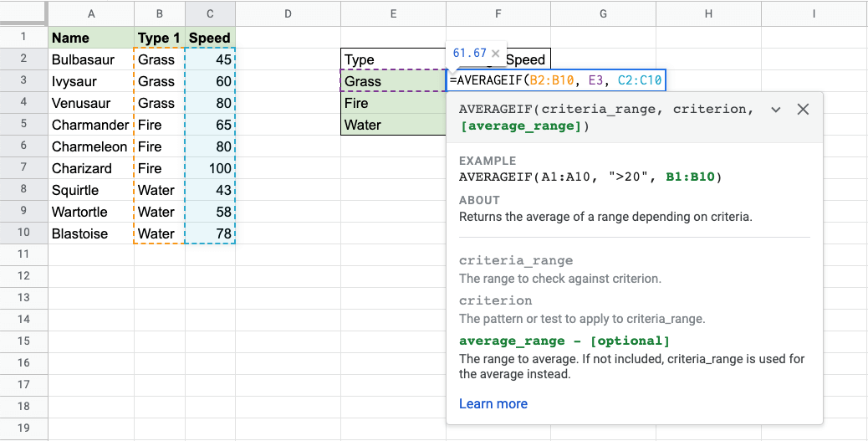This screenshot has width=868, height=441.
Task: Close the AVERAGEIF formula help panel
Action: click(x=803, y=110)
